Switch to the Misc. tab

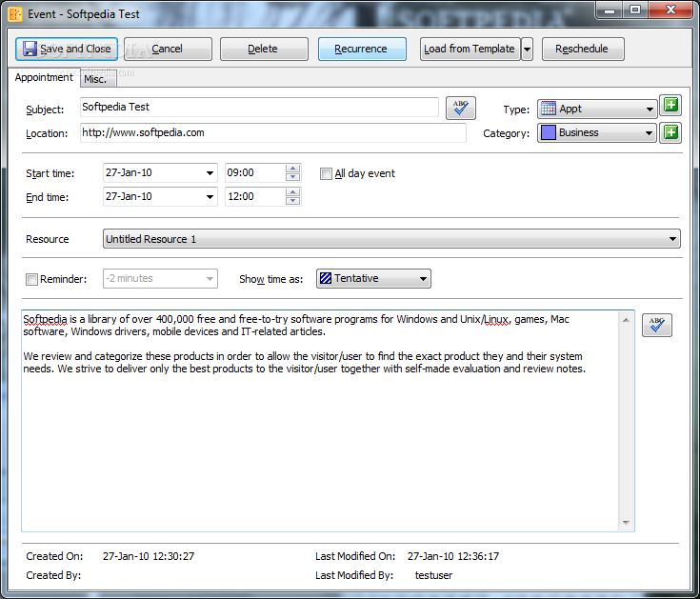point(98,79)
